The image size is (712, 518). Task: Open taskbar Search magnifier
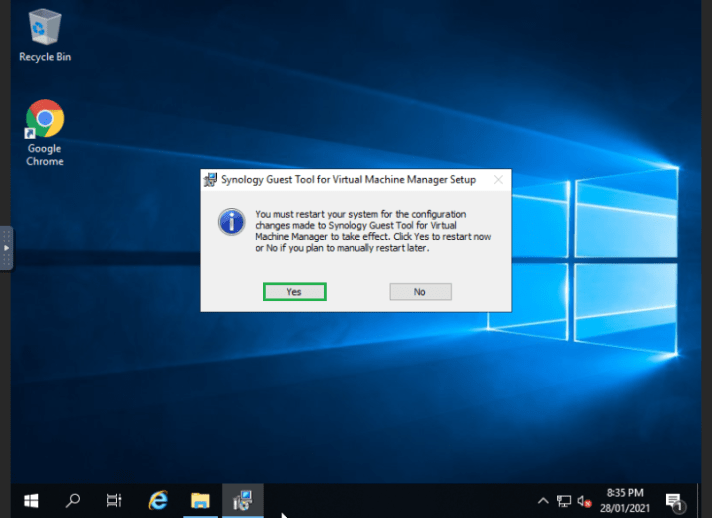pos(73,500)
